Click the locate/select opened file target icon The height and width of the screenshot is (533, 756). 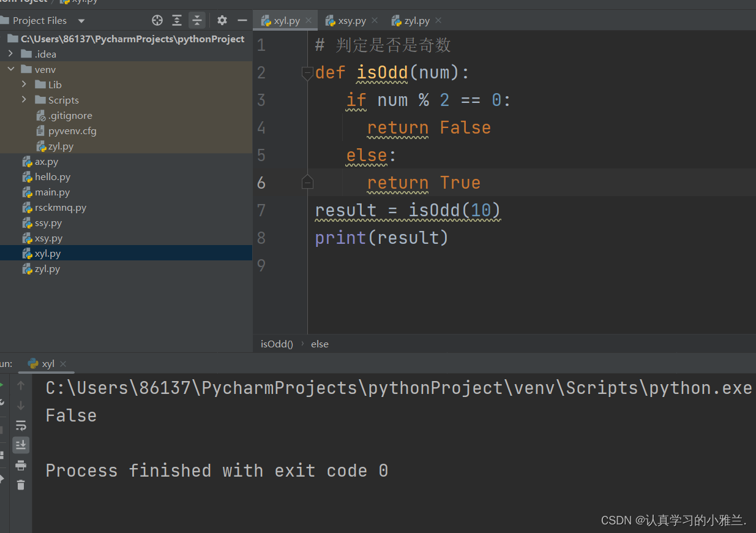click(x=157, y=20)
